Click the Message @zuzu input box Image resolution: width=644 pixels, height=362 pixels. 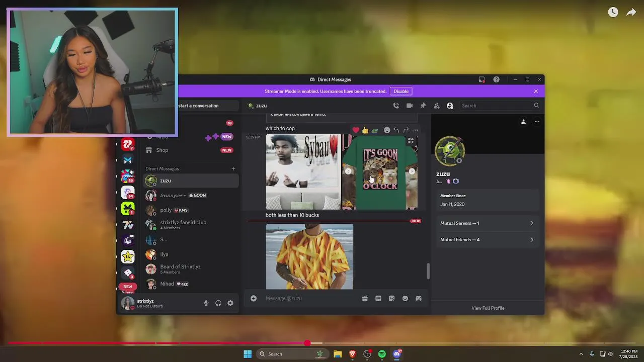click(310, 298)
